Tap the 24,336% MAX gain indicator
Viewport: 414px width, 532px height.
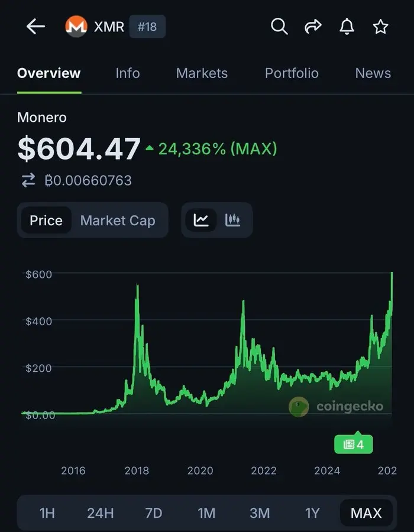pyautogui.click(x=210, y=149)
